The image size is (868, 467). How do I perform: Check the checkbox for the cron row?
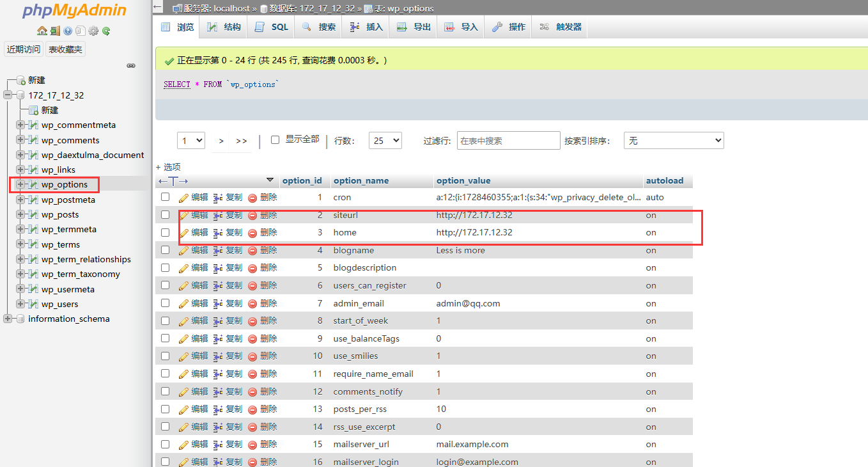[166, 197]
